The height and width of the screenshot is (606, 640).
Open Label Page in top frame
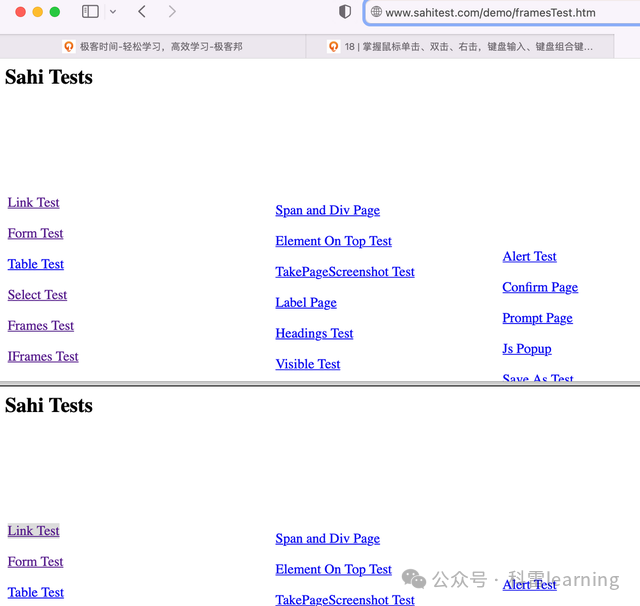tap(306, 302)
